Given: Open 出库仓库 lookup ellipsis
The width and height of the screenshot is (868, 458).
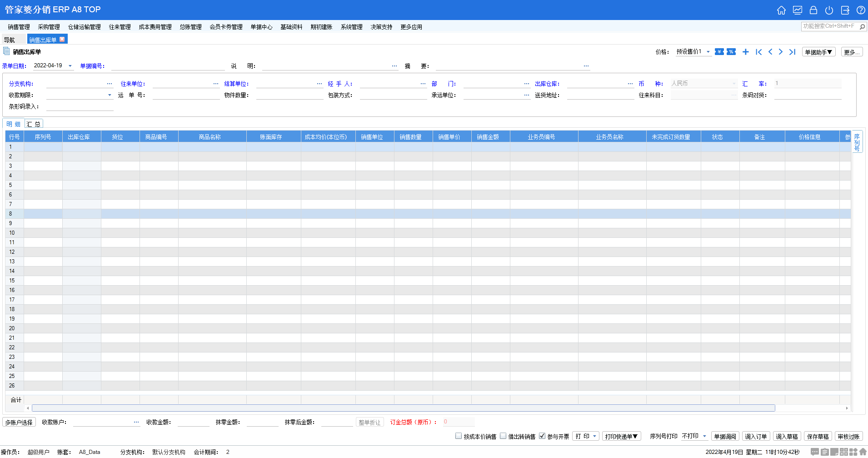Looking at the screenshot, I should [630, 84].
